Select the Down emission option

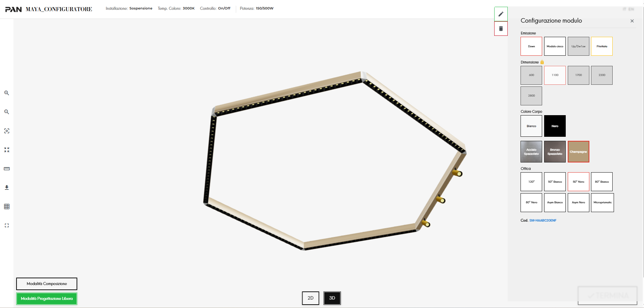pos(531,46)
